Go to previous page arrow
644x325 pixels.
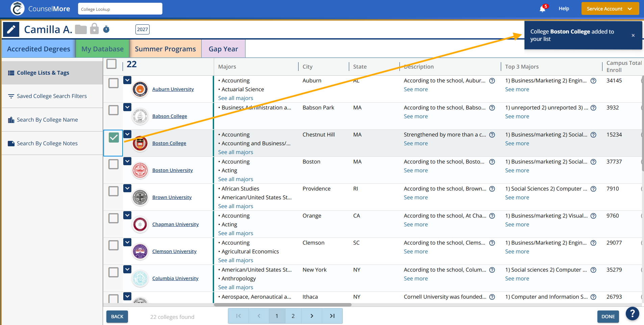pos(259,316)
